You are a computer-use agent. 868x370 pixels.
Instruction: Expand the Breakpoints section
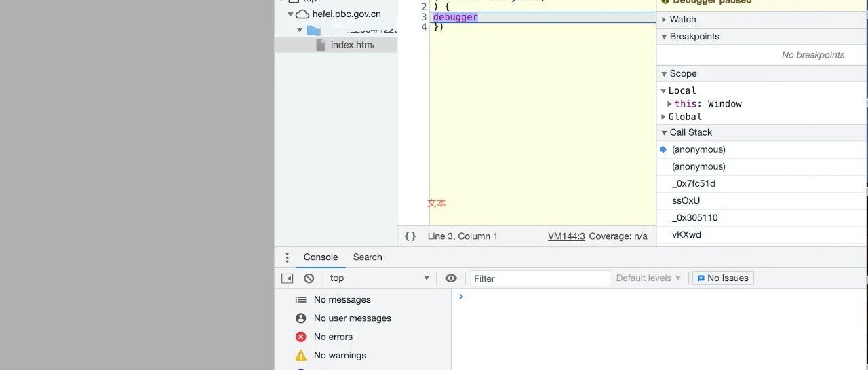point(665,37)
